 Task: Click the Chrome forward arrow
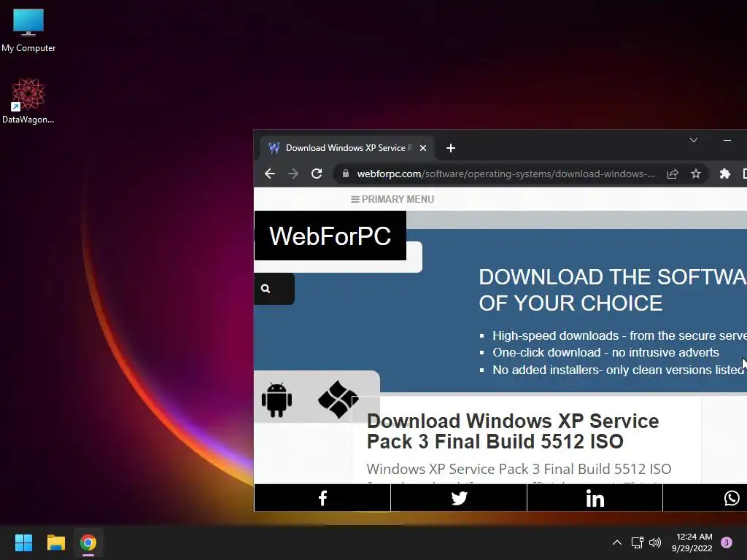pyautogui.click(x=293, y=174)
